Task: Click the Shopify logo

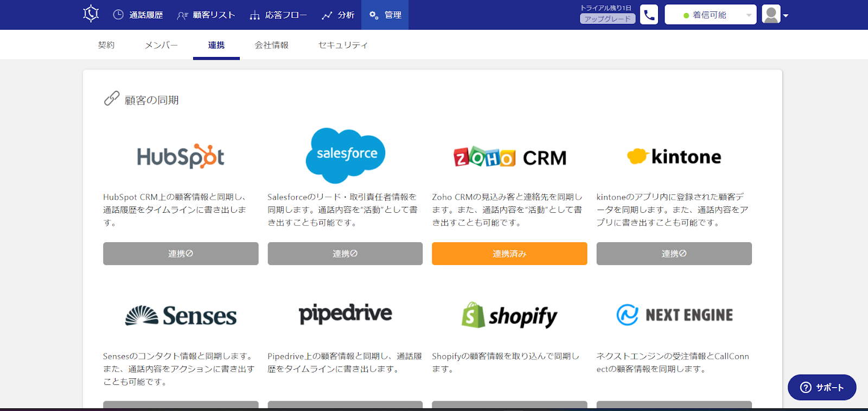Action: [x=510, y=315]
